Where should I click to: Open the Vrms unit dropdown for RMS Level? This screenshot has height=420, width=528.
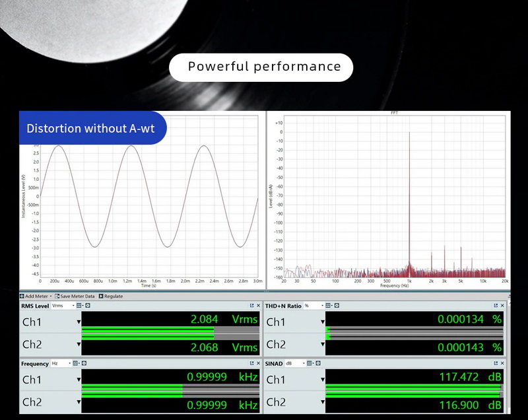(x=61, y=306)
